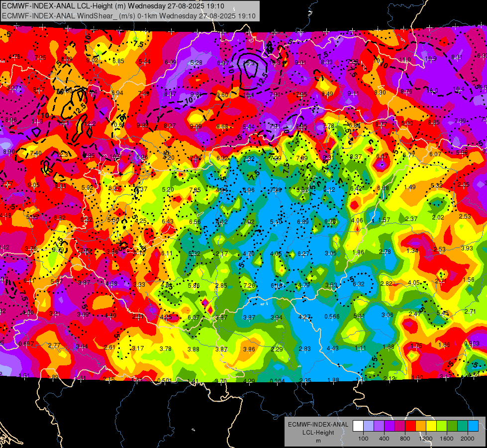Click the magenta legend swatch
487x448 pixels.
(x=400, y=426)
